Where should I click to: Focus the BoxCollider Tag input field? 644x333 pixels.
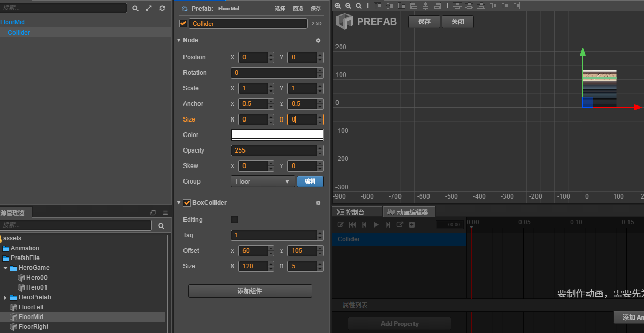273,235
